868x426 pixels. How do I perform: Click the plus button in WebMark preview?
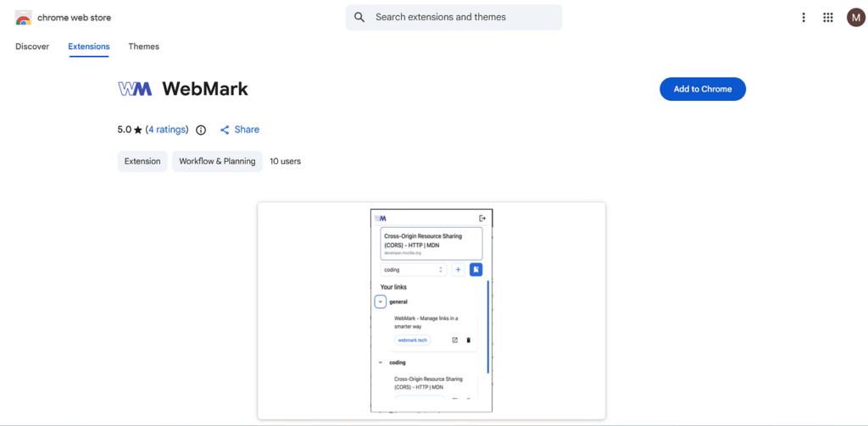pyautogui.click(x=458, y=269)
